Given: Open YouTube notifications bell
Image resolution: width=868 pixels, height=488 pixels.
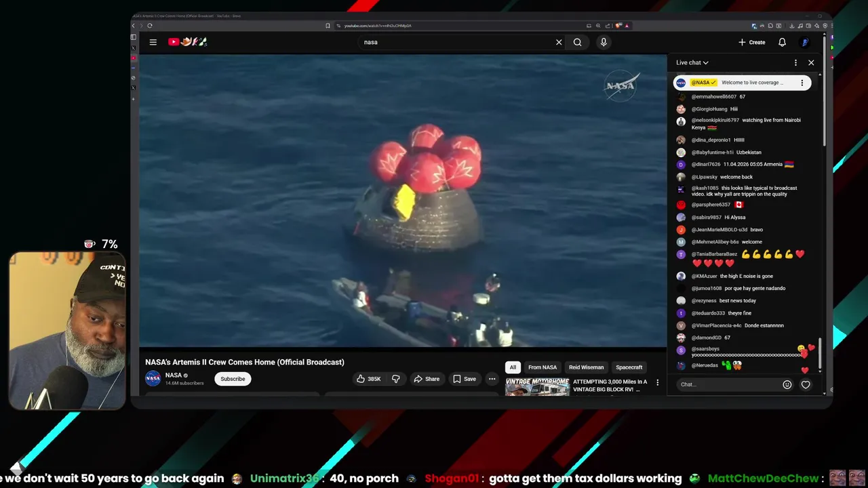Looking at the screenshot, I should pos(782,42).
